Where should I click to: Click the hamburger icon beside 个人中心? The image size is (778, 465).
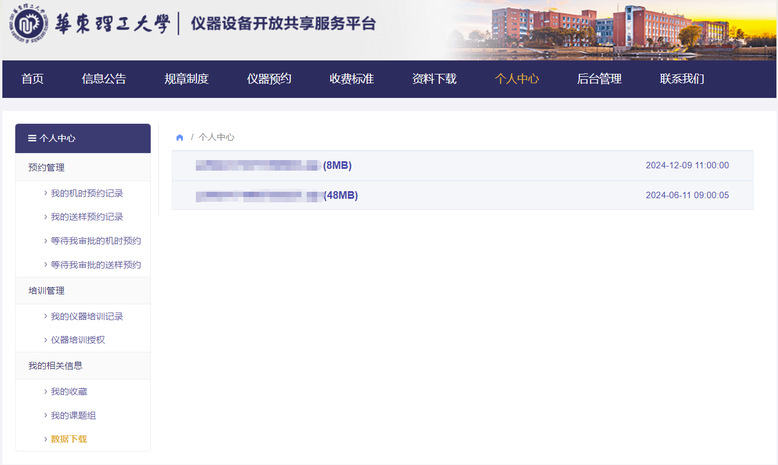point(32,138)
